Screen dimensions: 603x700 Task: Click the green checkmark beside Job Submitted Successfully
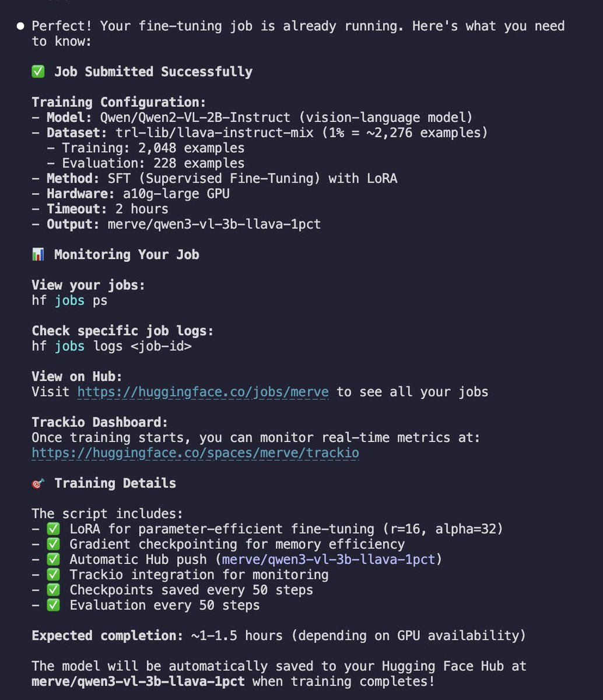coord(38,72)
